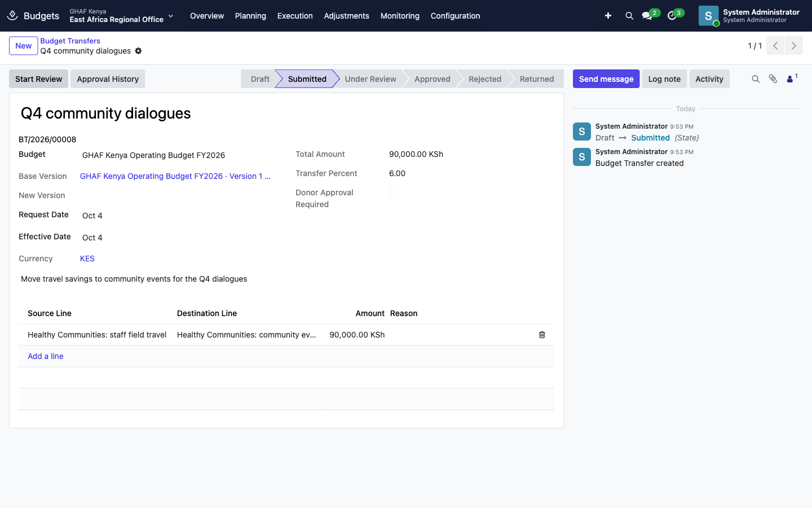Open the global search magnifier in top bar
The height and width of the screenshot is (508, 812).
click(x=629, y=16)
